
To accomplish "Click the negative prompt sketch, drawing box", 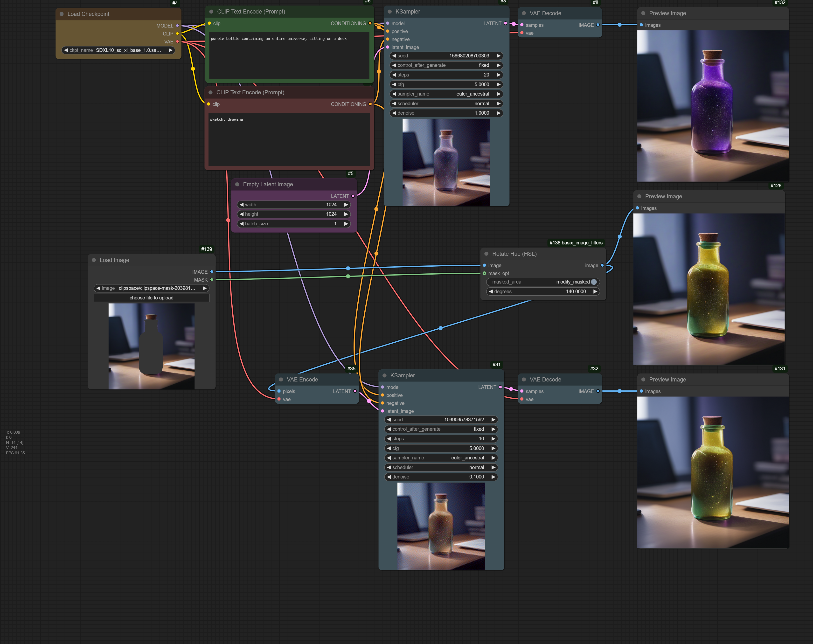I will click(x=289, y=139).
